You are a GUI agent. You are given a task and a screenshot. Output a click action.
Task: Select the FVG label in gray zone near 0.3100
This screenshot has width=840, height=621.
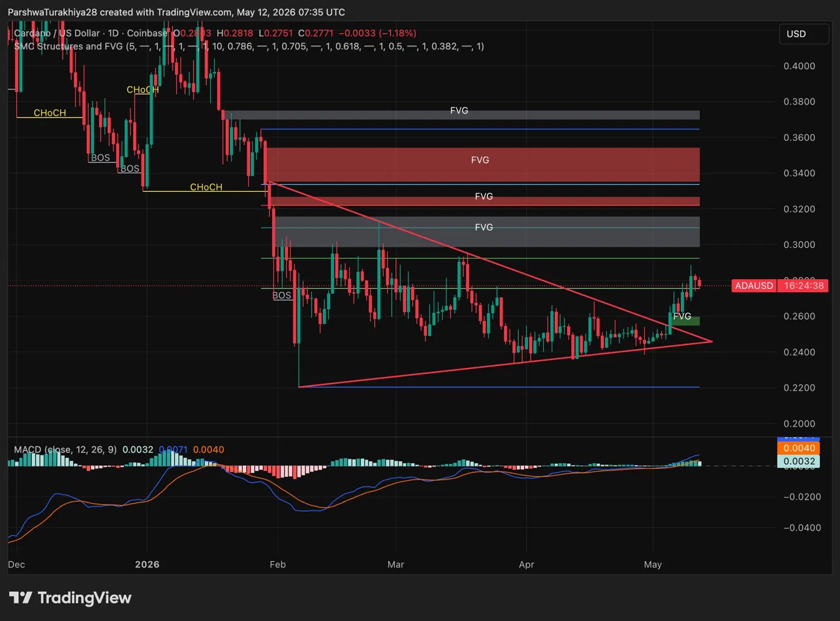[484, 227]
